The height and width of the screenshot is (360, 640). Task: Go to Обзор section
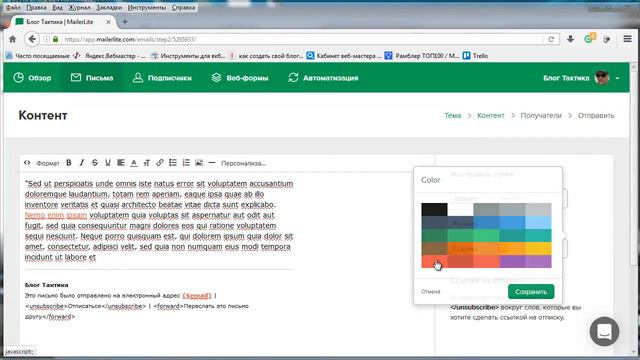(x=32, y=78)
